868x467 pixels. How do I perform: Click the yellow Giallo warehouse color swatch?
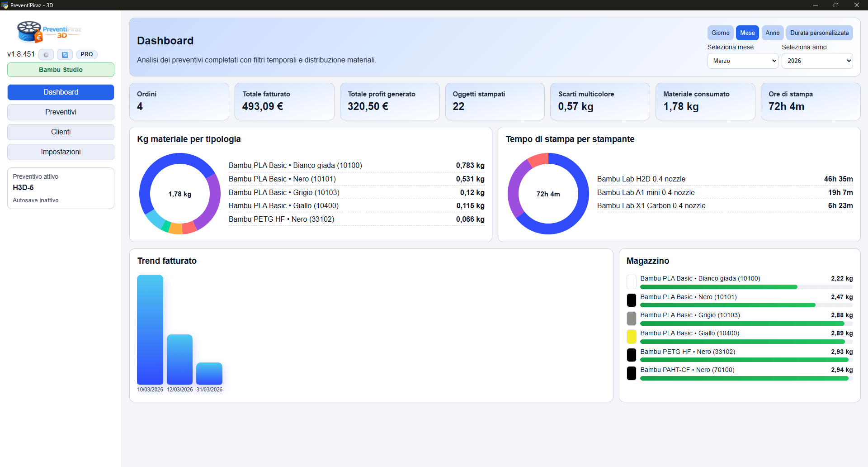coord(632,337)
